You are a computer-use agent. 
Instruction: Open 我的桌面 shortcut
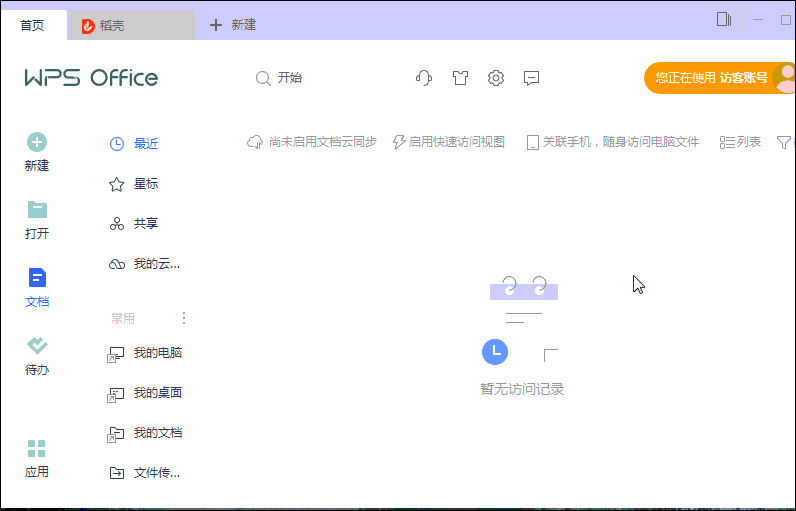click(x=144, y=393)
